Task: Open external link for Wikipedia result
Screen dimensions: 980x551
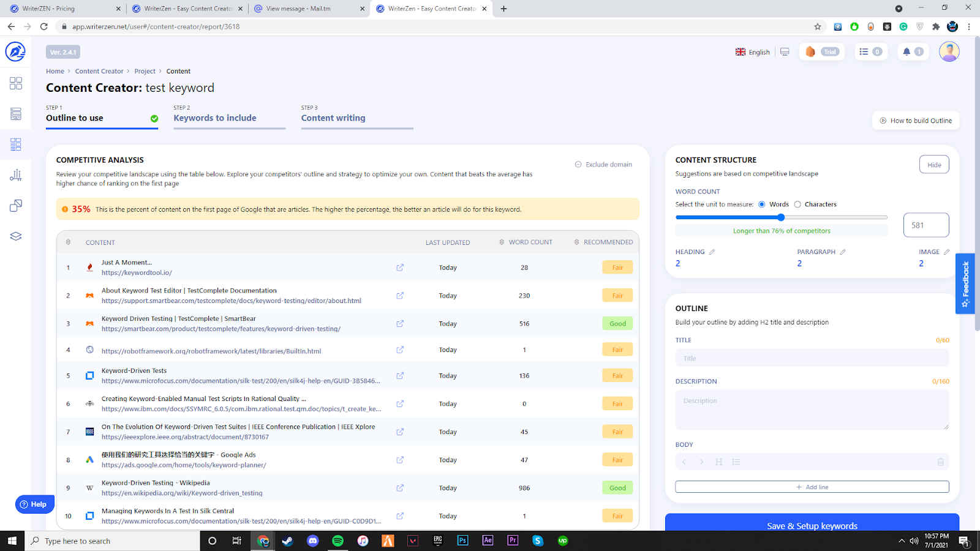Action: click(x=400, y=488)
